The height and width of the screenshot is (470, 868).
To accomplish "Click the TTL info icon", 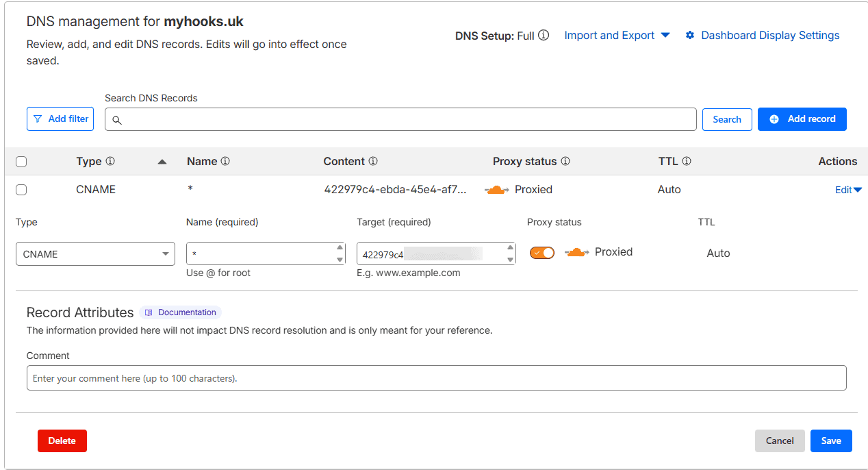I will click(x=687, y=161).
